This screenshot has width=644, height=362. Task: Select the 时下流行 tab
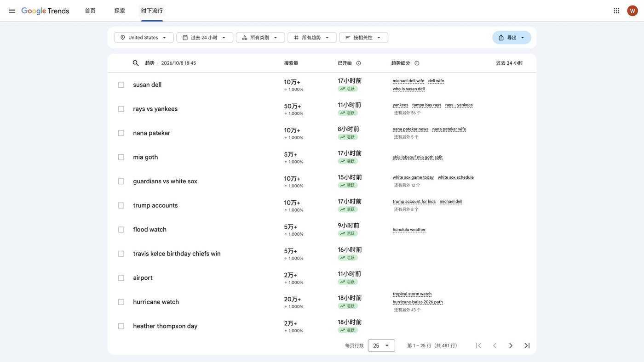pos(152,11)
